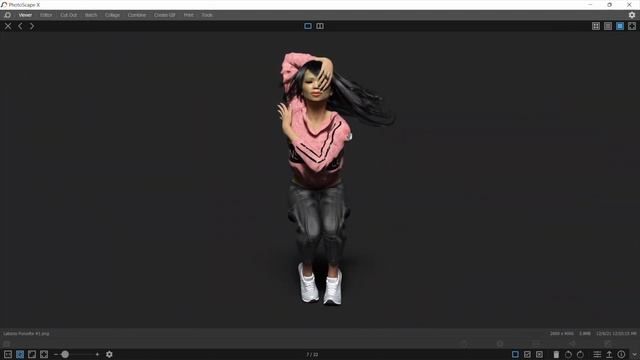This screenshot has width=640, height=360.
Task: Open the list menu icon
Action: (597, 354)
